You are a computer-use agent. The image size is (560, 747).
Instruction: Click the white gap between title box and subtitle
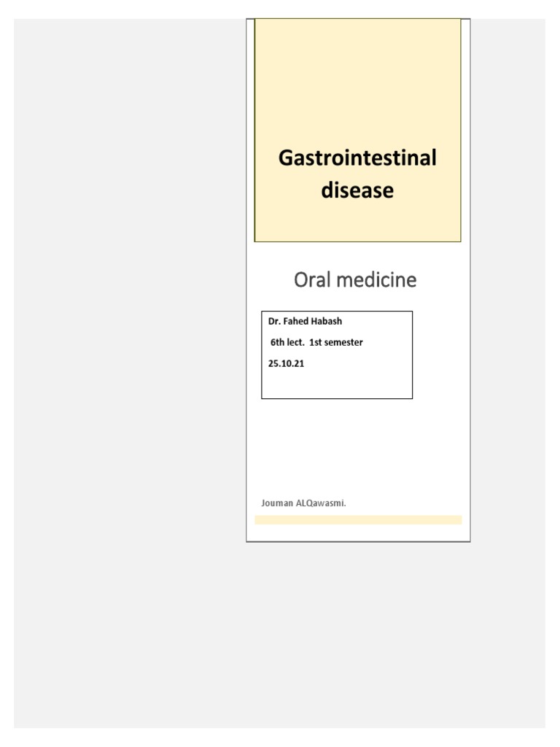click(x=357, y=254)
